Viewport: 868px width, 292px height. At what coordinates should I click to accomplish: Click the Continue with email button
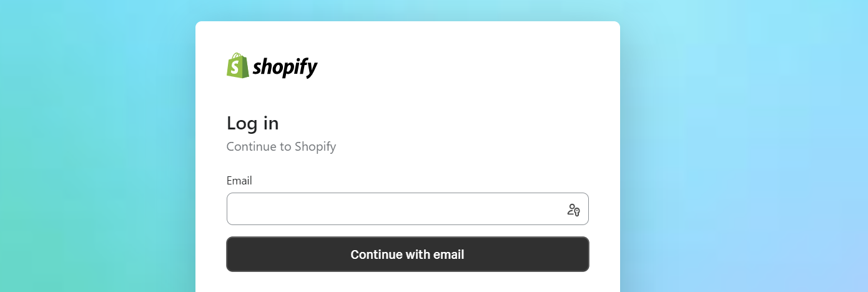point(407,254)
